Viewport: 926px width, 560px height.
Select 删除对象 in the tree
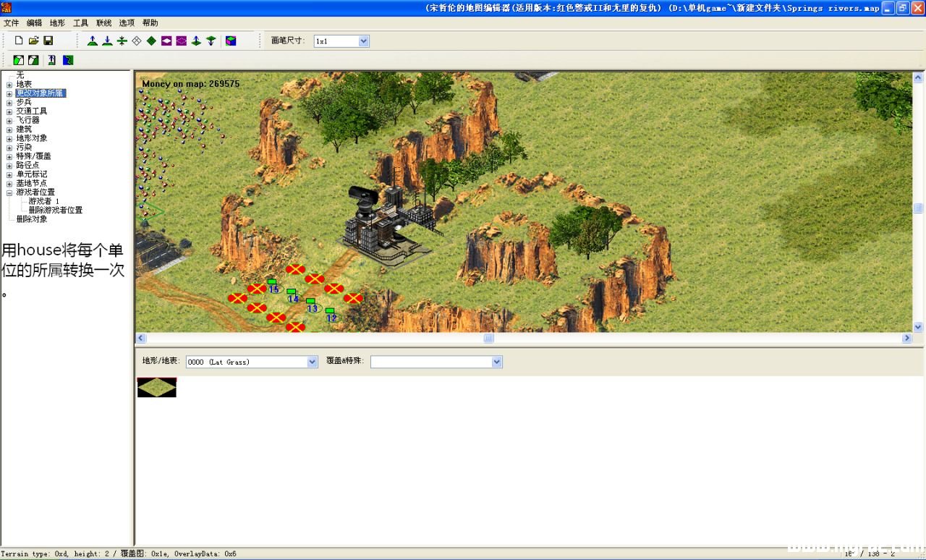pyautogui.click(x=32, y=219)
